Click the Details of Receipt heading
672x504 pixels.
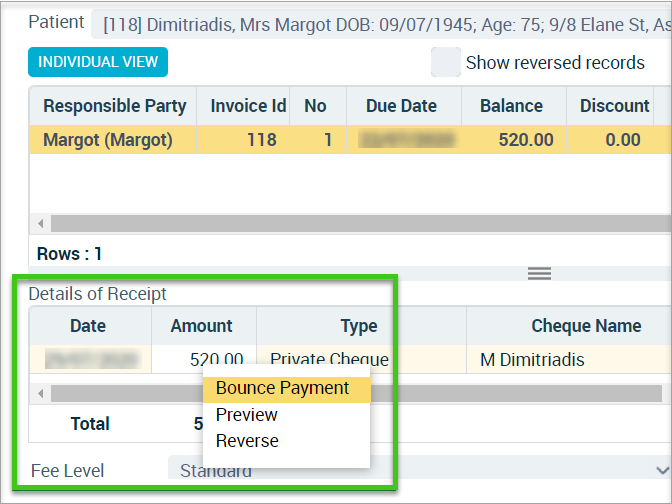click(x=97, y=294)
